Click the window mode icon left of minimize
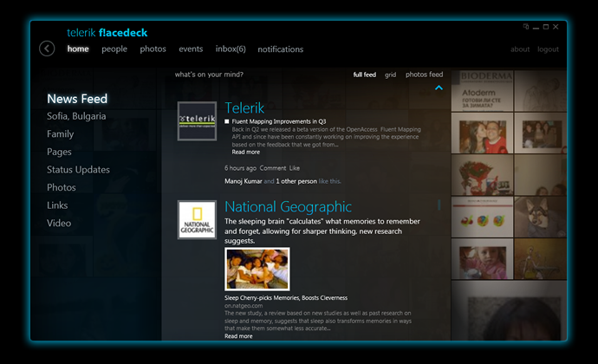Image resolution: width=598 pixels, height=364 pixels. click(526, 27)
